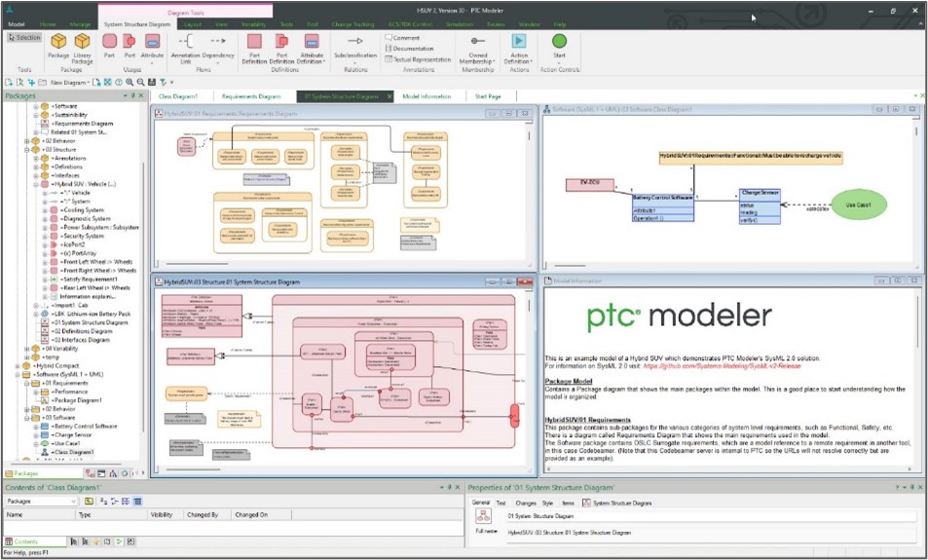928x560 pixels.
Task: Toggle auto-hide pin on Packages panel
Action: click(x=133, y=96)
